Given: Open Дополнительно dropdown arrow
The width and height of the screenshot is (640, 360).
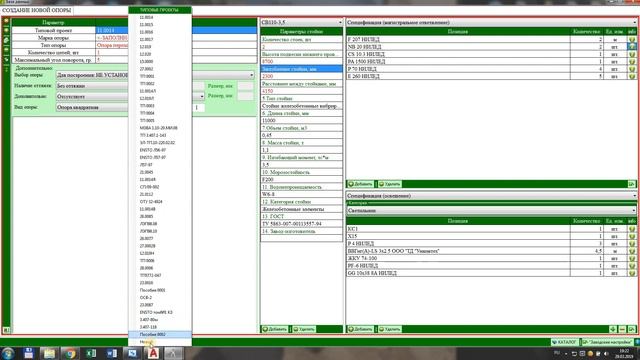Looking at the screenshot, I should [202, 97].
